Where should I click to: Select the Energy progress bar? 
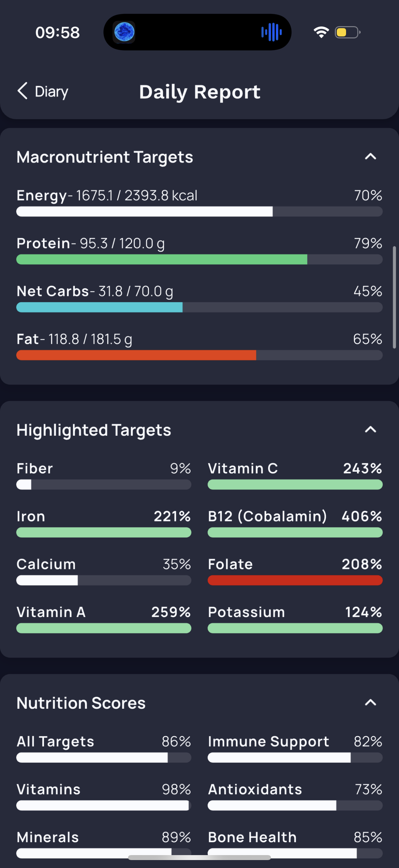click(199, 212)
